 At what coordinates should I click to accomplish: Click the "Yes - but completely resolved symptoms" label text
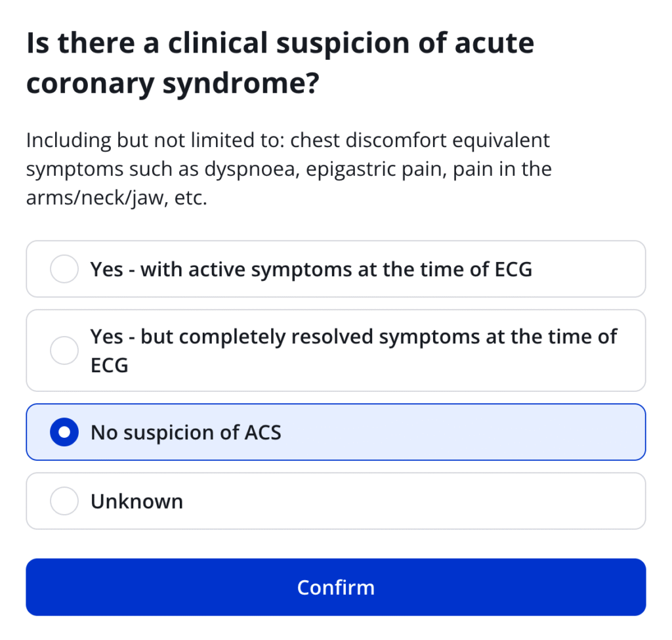(x=353, y=337)
